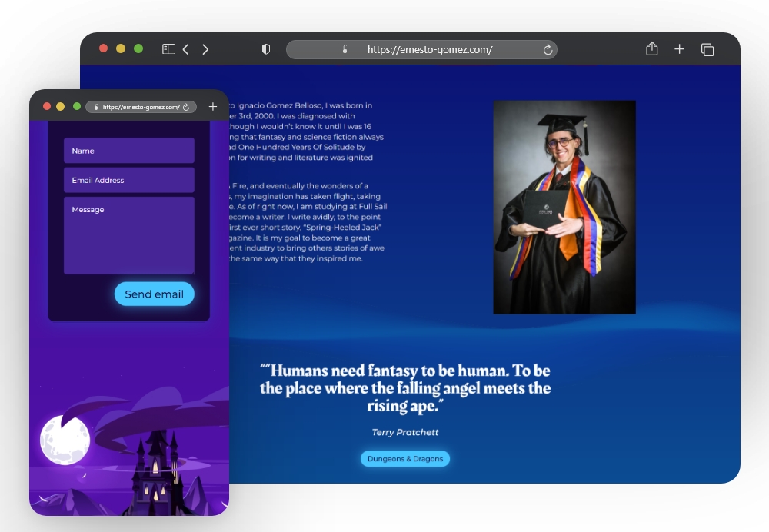Open the Dungeons & Dragons button
This screenshot has width=769, height=532.
[405, 458]
